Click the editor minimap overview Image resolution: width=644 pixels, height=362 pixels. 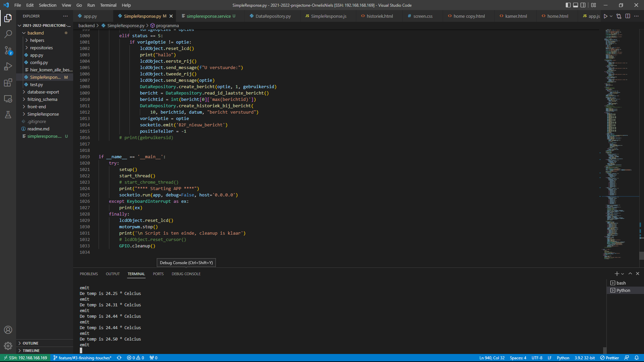[619, 144]
